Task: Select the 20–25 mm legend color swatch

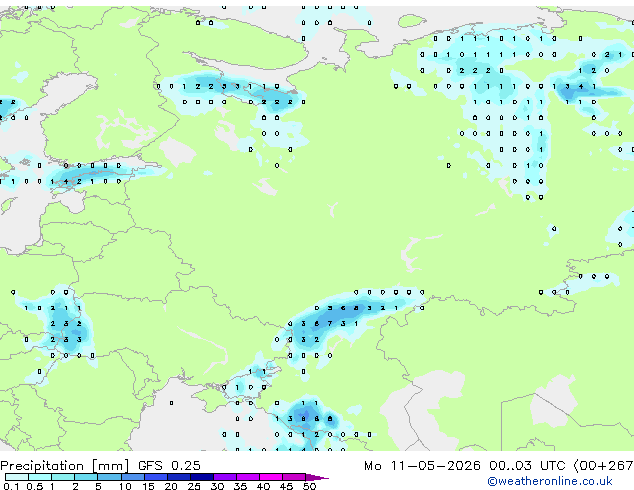Action: (179, 477)
